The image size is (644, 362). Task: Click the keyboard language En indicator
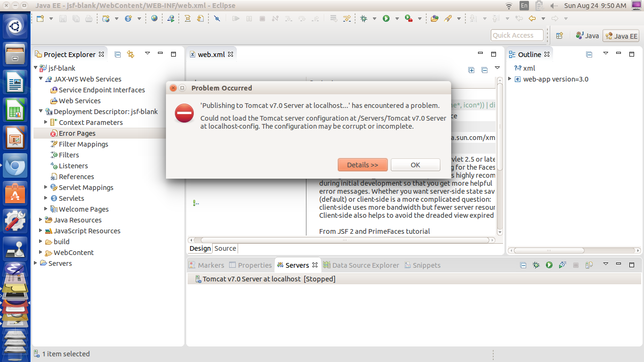point(524,6)
